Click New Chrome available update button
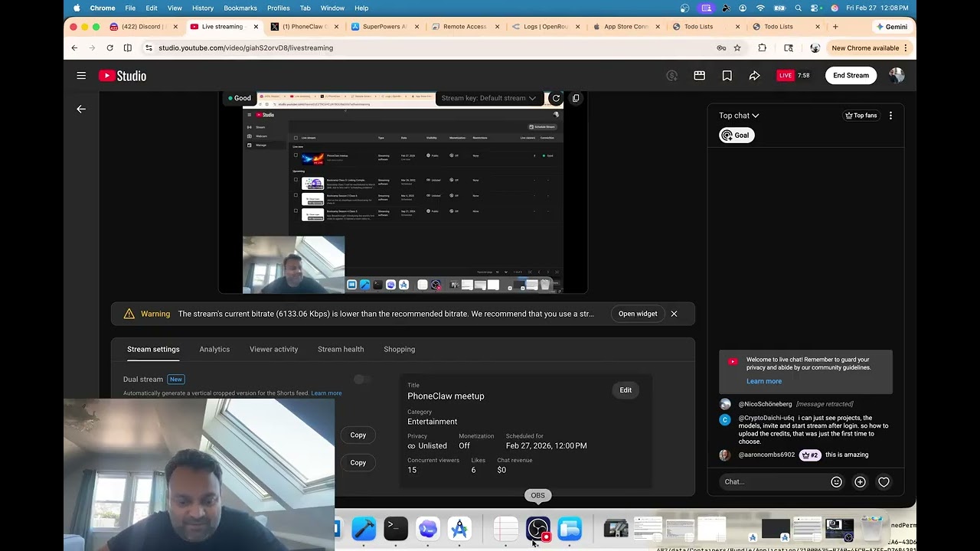 coord(870,47)
